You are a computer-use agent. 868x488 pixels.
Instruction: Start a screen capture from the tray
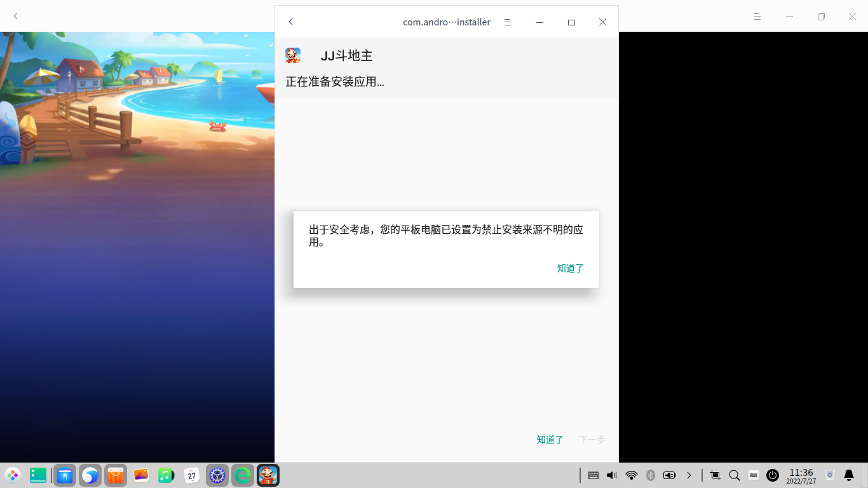714,475
